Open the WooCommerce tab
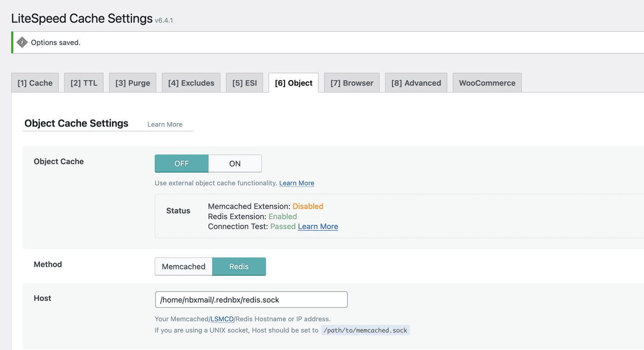The height and width of the screenshot is (350, 644). [487, 83]
